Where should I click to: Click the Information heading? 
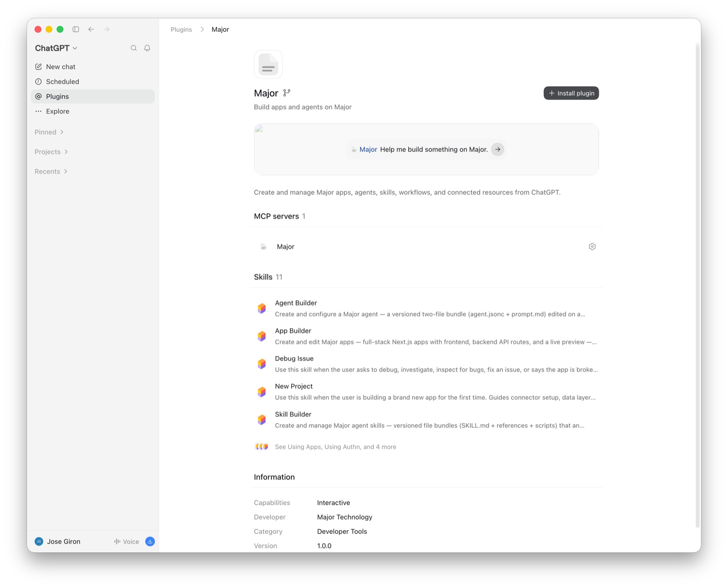(274, 477)
